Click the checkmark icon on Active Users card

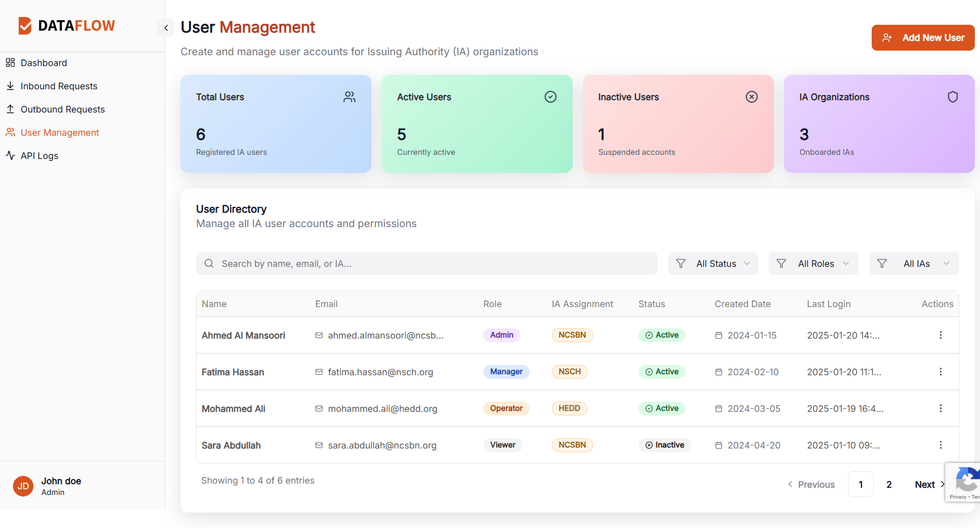[550, 97]
